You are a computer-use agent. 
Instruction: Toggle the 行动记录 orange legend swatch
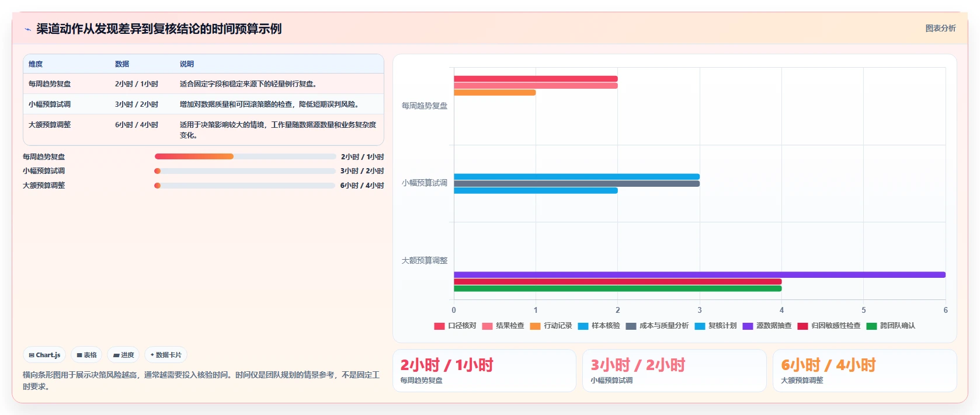pos(535,326)
